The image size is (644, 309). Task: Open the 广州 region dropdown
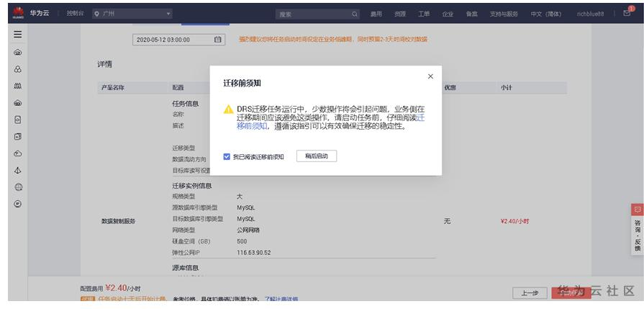pyautogui.click(x=132, y=14)
